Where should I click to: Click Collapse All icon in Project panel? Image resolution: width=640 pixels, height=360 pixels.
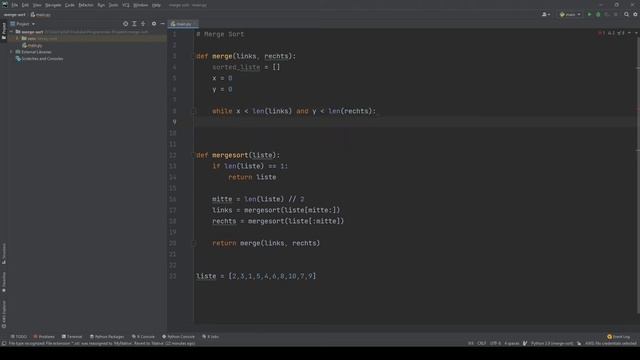(x=143, y=24)
